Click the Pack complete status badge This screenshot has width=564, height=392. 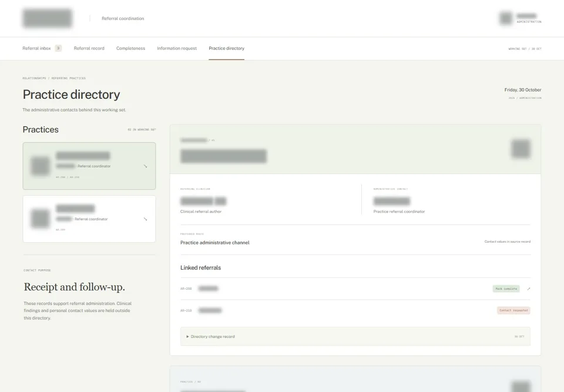pyautogui.click(x=506, y=289)
